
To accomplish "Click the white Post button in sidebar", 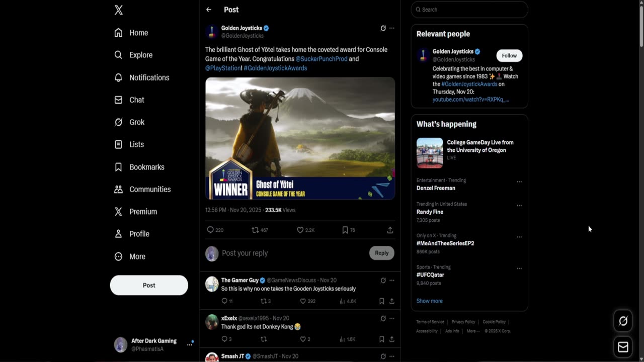I will (149, 285).
